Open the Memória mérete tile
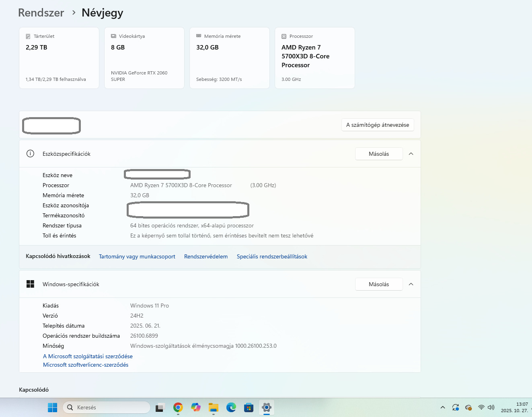This screenshot has width=532, height=417. 230,58
